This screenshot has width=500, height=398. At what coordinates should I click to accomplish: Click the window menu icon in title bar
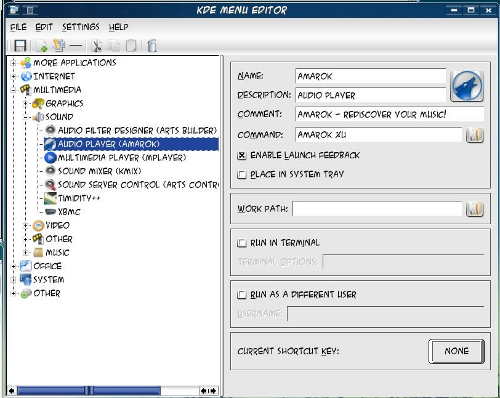point(14,10)
